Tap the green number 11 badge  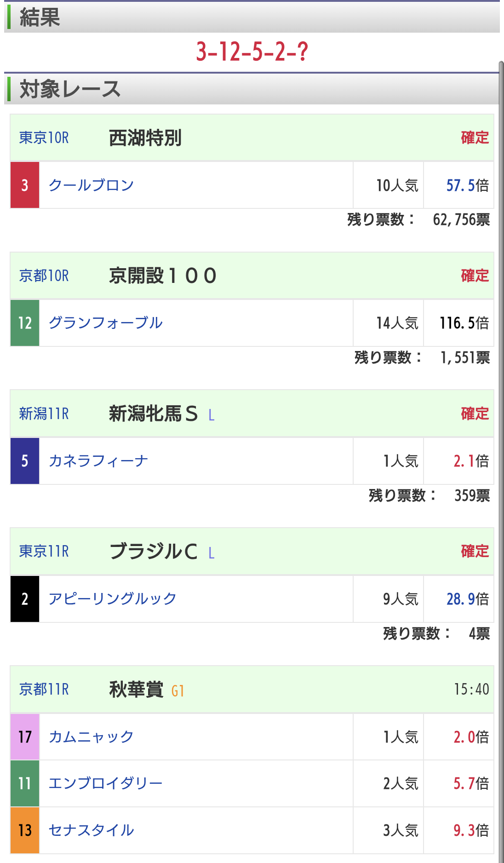coord(25,783)
